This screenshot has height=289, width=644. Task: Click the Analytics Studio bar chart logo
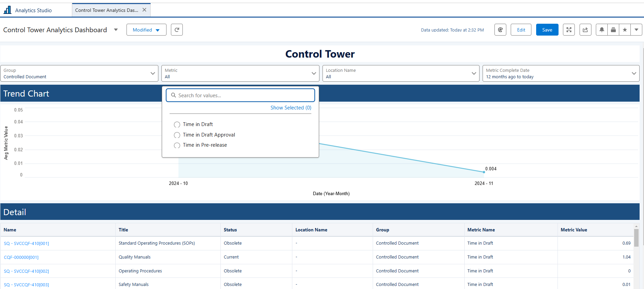click(7, 10)
